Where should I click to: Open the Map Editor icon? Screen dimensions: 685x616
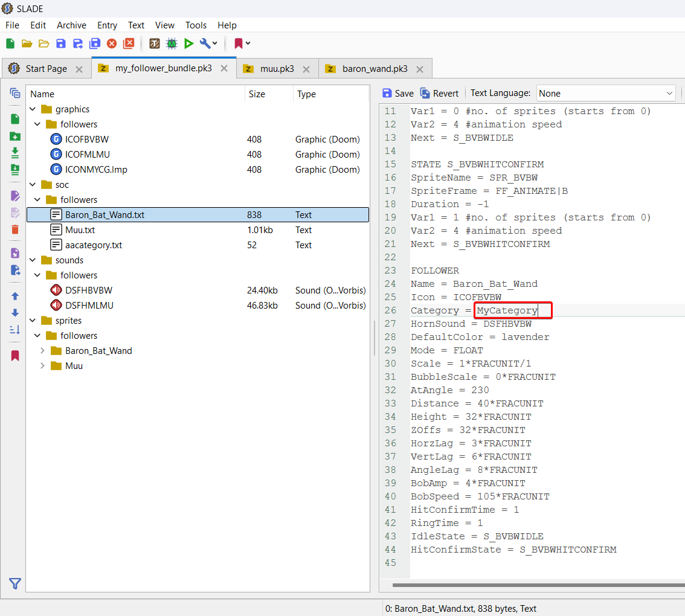pyautogui.click(x=172, y=43)
